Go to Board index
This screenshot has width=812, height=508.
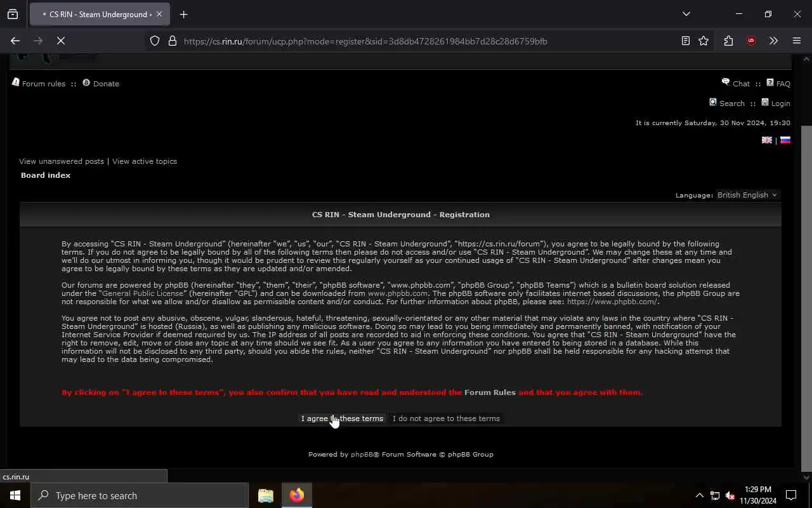(x=46, y=175)
